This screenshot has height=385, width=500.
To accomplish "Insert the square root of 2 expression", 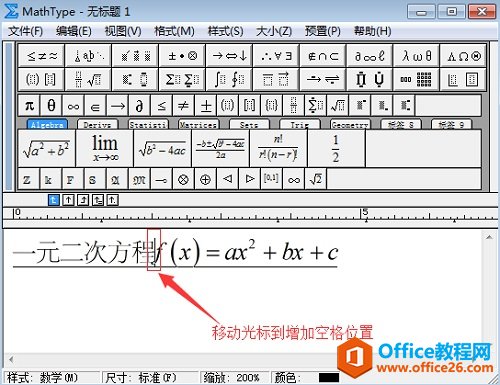I will pyautogui.click(x=316, y=180).
